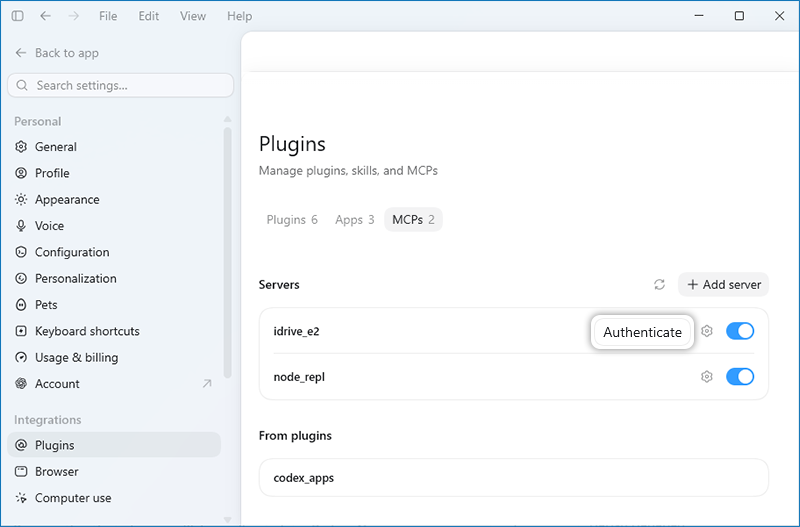Screen dimensions: 800x527
Task: Open idrive_e2 server settings gear
Action: point(707,331)
